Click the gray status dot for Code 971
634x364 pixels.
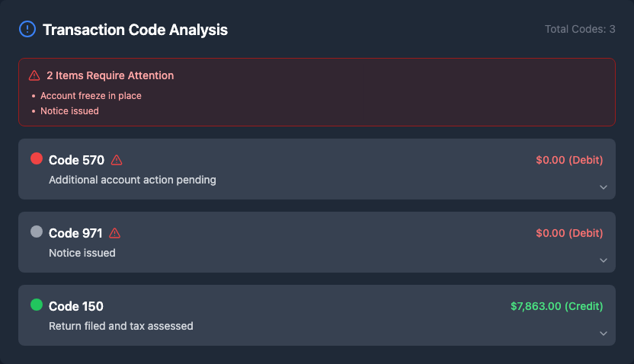click(x=37, y=231)
